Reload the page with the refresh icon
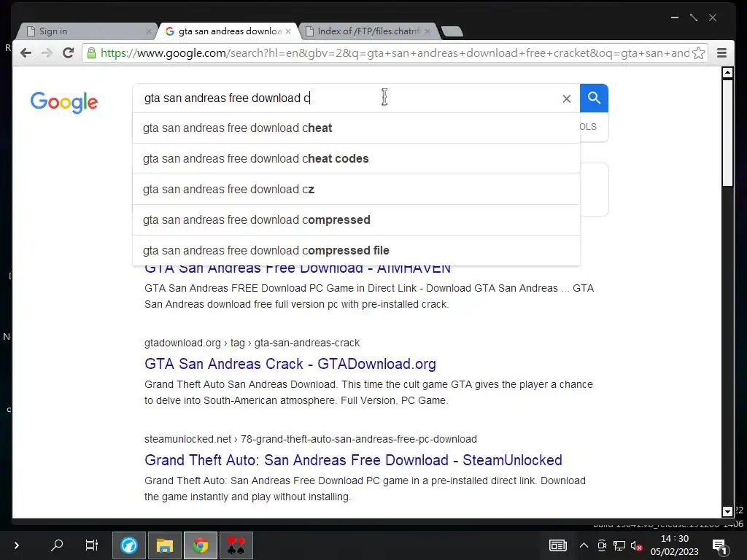The width and height of the screenshot is (747, 560). [68, 52]
